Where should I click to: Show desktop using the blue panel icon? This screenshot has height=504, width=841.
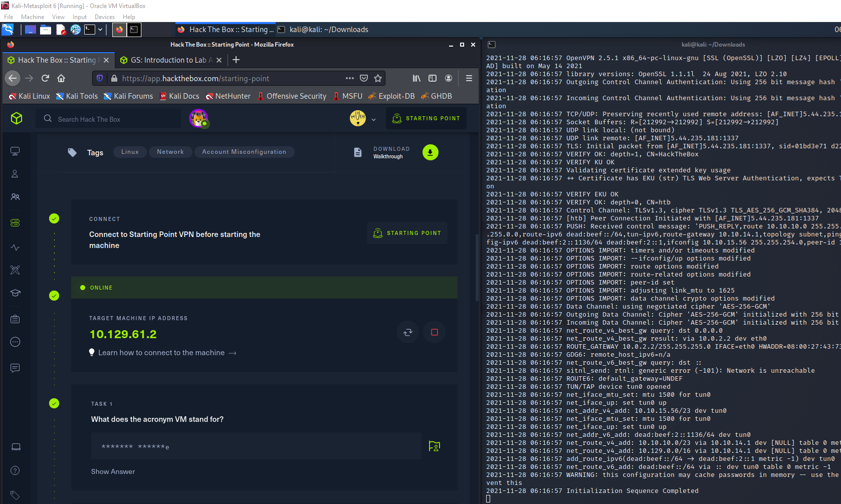tap(31, 30)
